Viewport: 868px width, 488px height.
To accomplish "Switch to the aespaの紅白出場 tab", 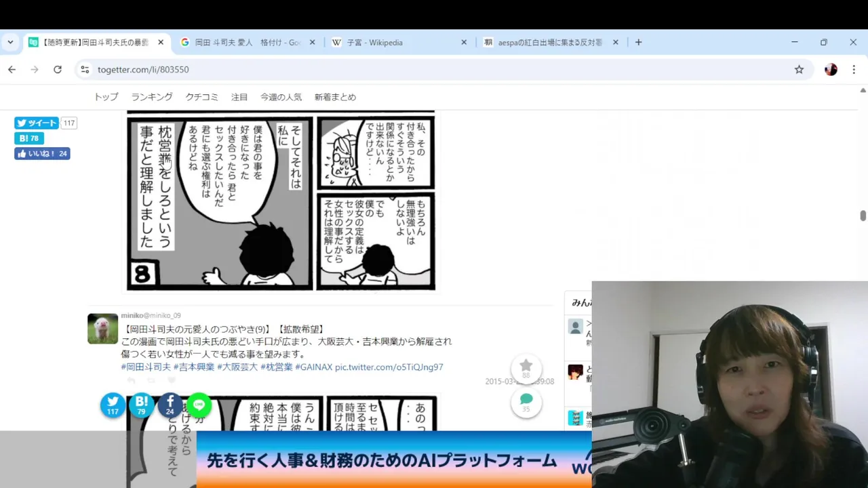I will (x=551, y=42).
